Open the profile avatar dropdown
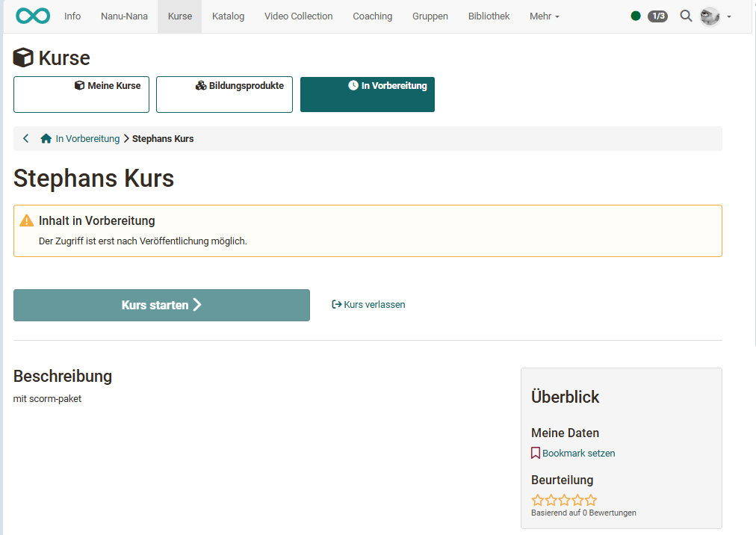756x535 pixels. point(708,15)
